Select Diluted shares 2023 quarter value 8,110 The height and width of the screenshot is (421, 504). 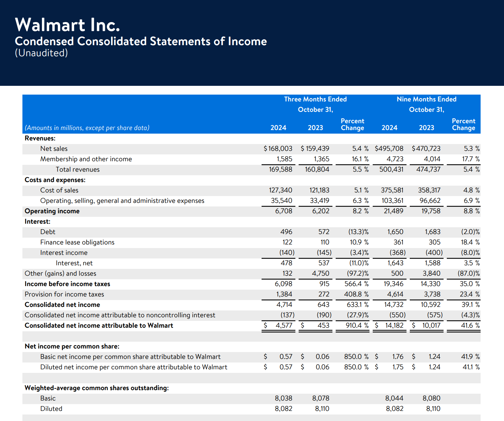pos(322,409)
